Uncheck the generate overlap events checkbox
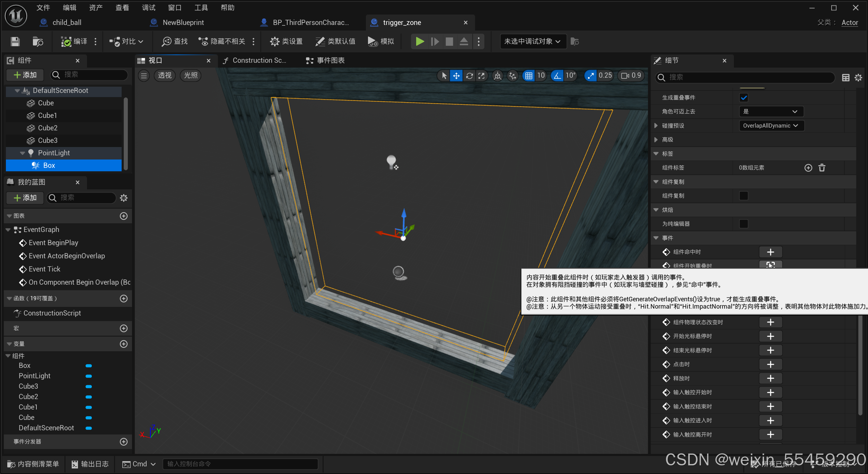868x474 pixels. (744, 97)
